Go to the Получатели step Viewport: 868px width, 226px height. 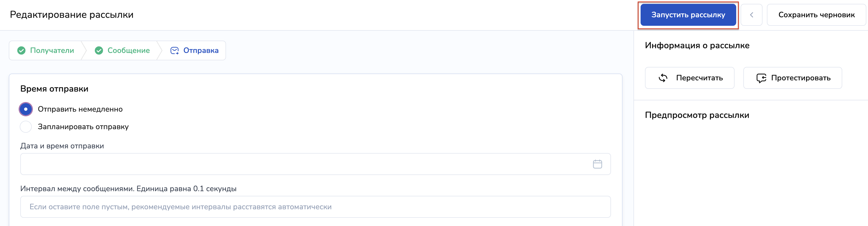point(52,50)
